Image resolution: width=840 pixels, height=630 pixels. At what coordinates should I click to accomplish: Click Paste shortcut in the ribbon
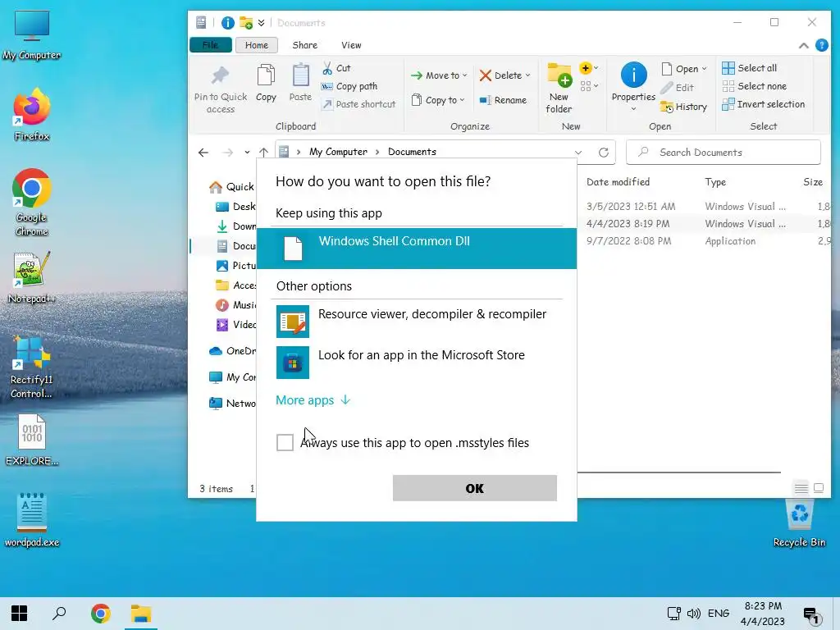point(358,104)
